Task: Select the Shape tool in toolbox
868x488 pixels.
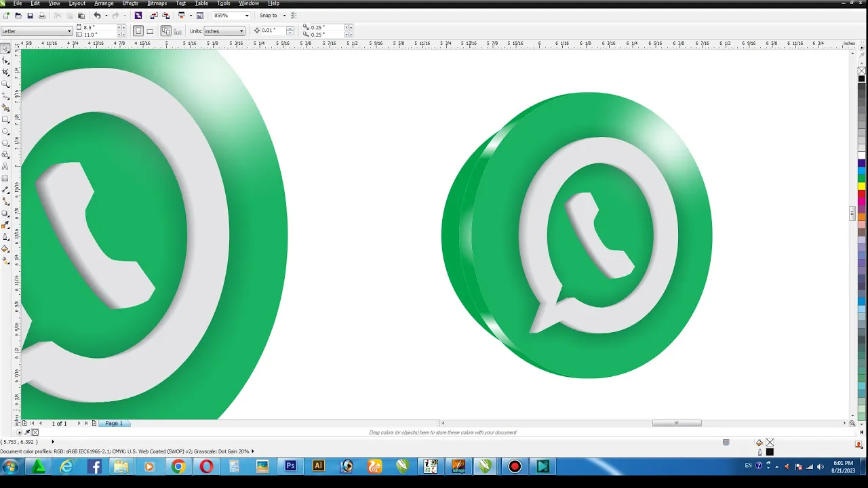Action: click(6, 60)
